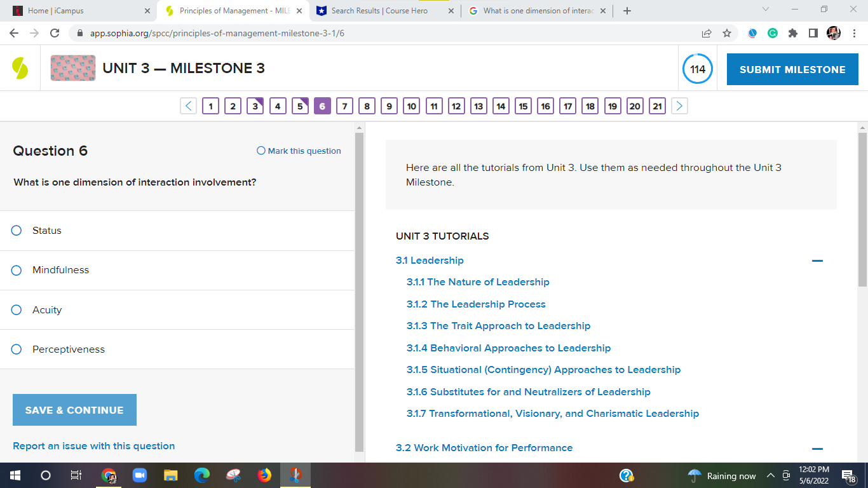The height and width of the screenshot is (488, 868).
Task: Open tutorial 3.1.2 The Leadership Process
Action: pos(476,304)
